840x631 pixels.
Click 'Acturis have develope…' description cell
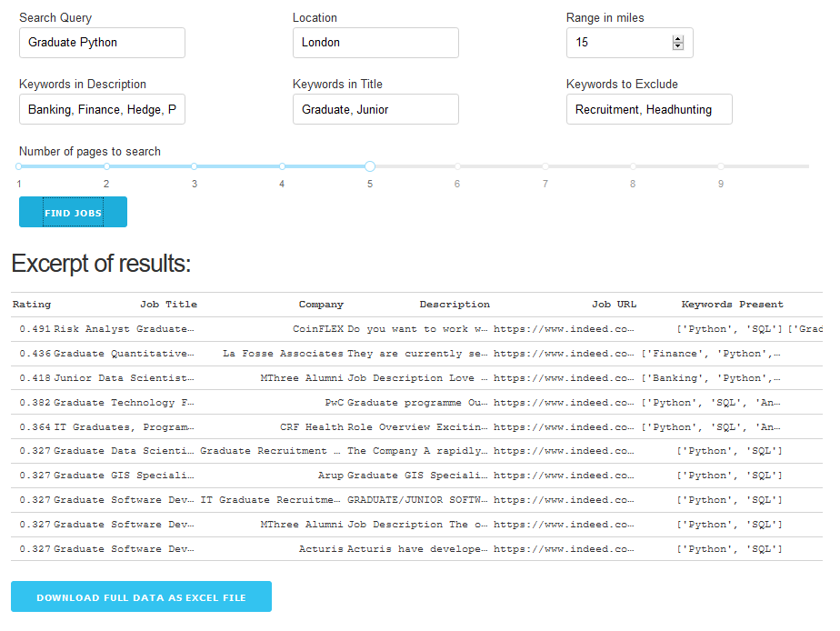[x=417, y=549]
